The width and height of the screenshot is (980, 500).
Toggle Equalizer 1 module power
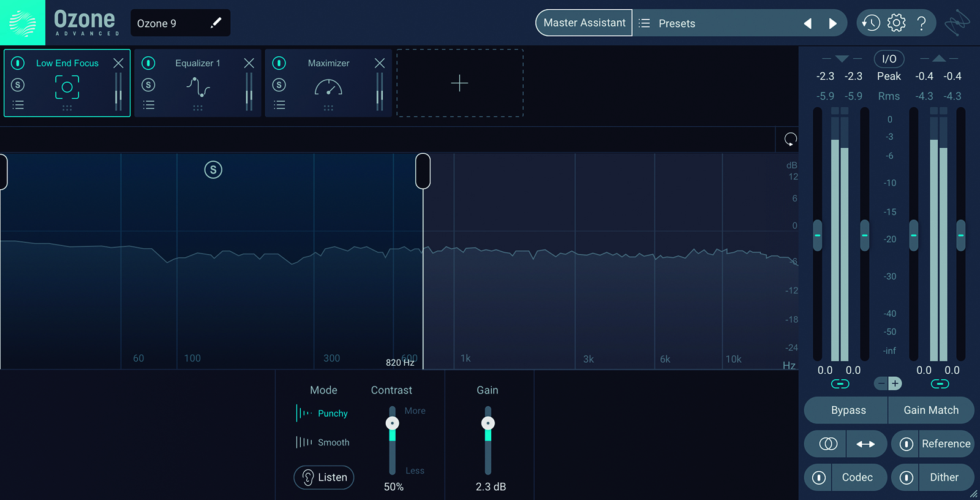[x=148, y=63]
